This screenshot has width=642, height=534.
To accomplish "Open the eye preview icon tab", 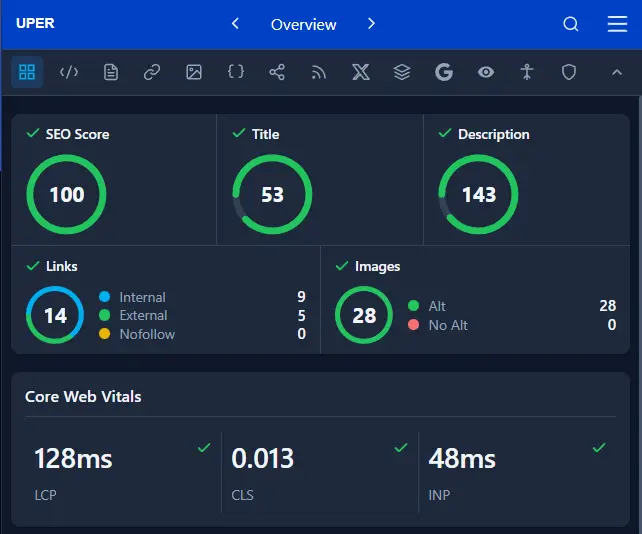I will tap(486, 72).
